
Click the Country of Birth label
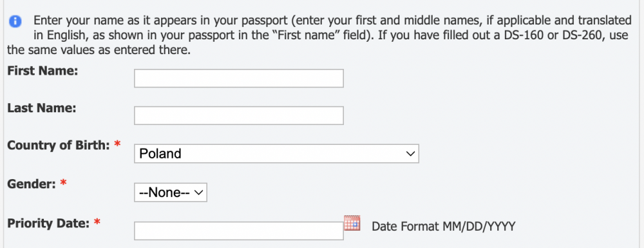[x=59, y=146]
